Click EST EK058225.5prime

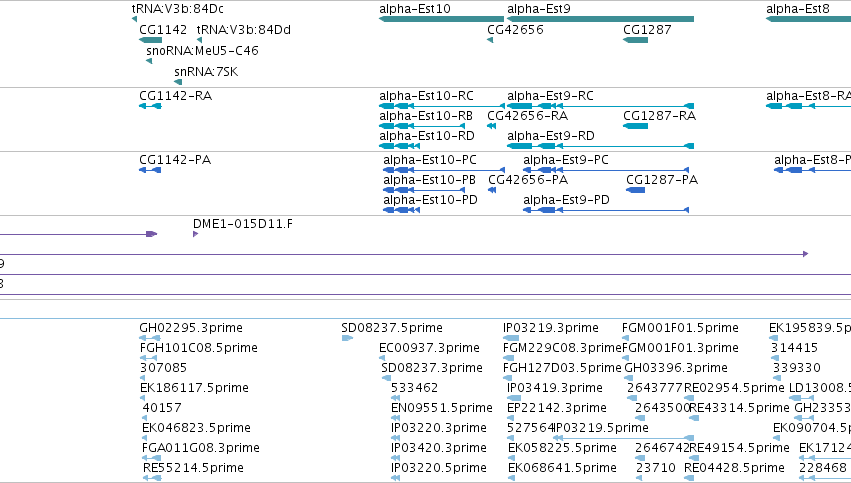[562, 448]
